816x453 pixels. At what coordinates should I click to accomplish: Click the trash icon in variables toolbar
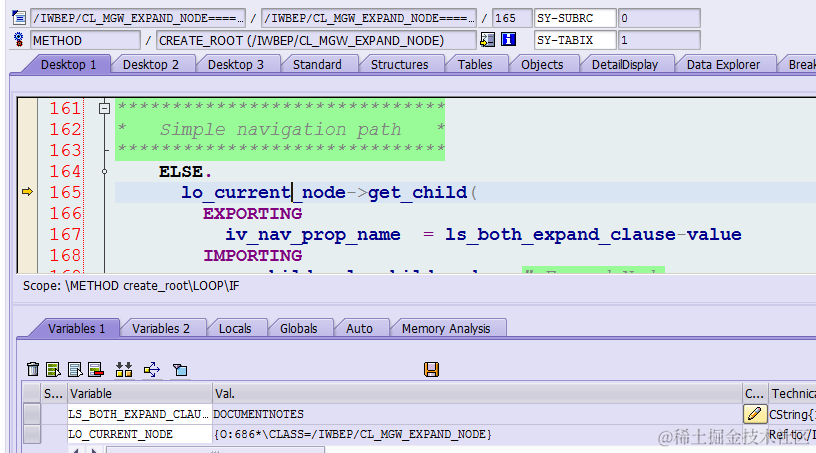click(x=33, y=369)
